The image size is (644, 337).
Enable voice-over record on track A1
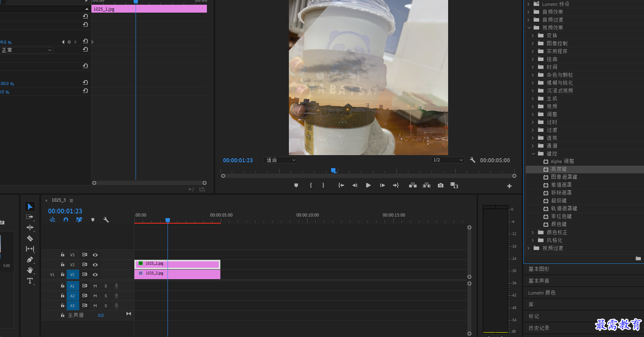[116, 286]
